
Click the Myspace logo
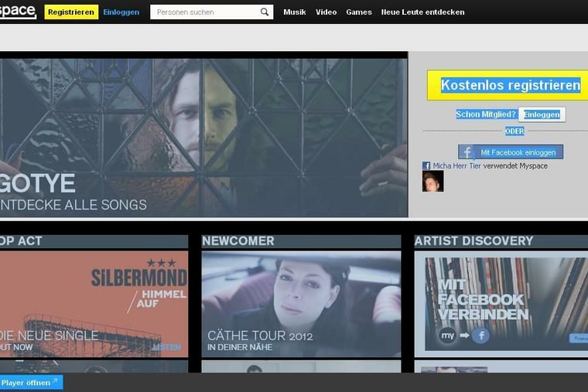coord(17,12)
